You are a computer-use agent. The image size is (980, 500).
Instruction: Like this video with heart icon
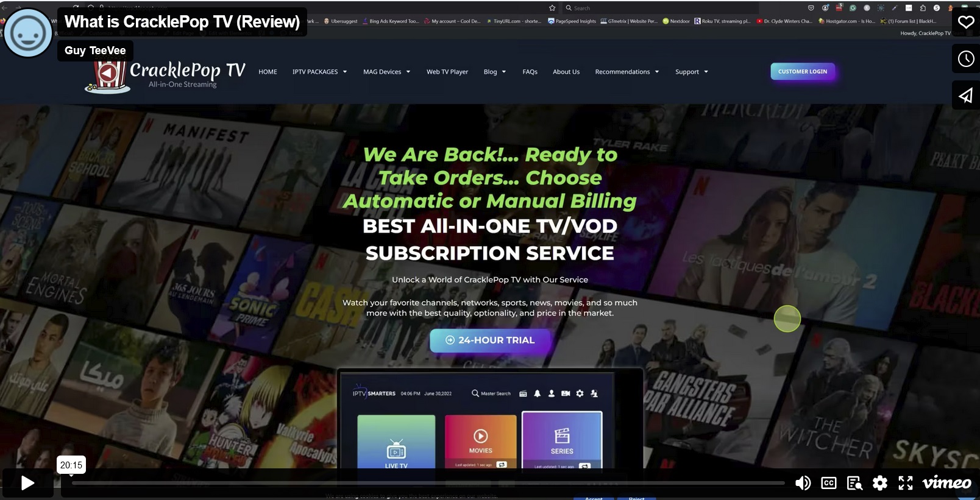click(966, 23)
